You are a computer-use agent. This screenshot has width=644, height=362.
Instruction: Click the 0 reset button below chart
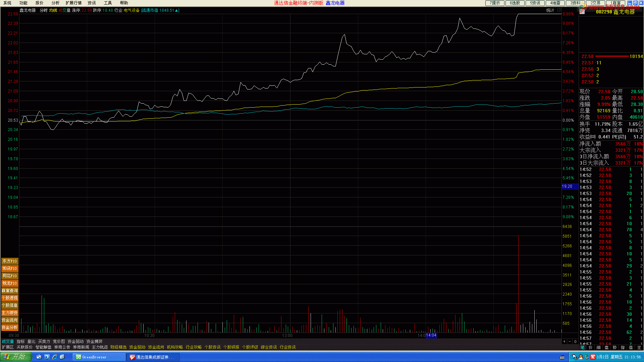coord(576,342)
